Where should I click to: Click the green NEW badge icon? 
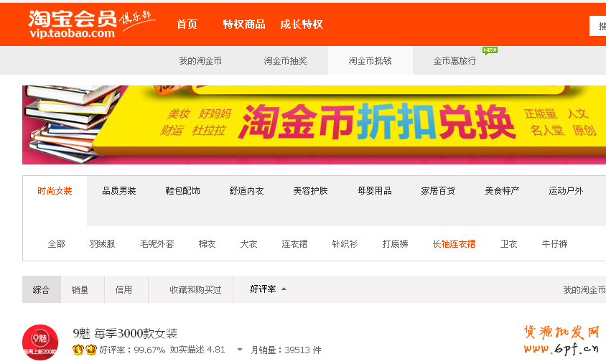[x=490, y=50]
